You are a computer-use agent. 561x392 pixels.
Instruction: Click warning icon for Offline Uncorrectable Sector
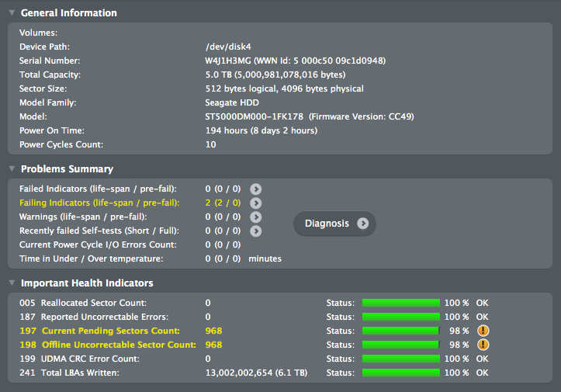(x=483, y=345)
